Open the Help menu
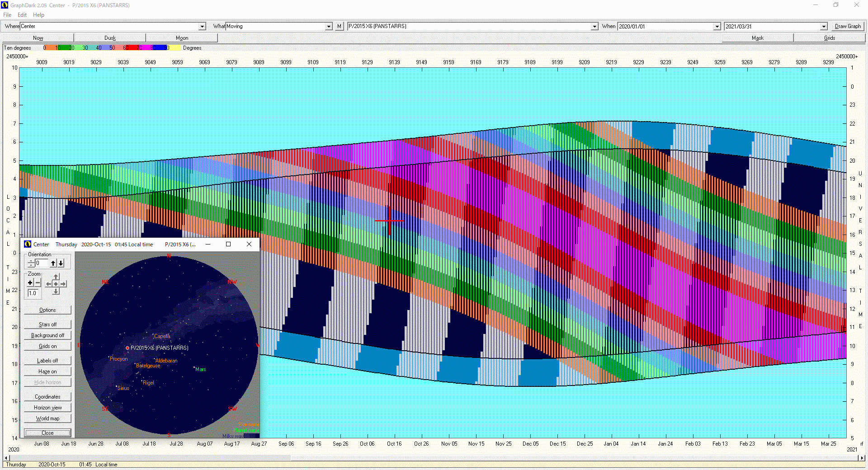 click(x=39, y=15)
